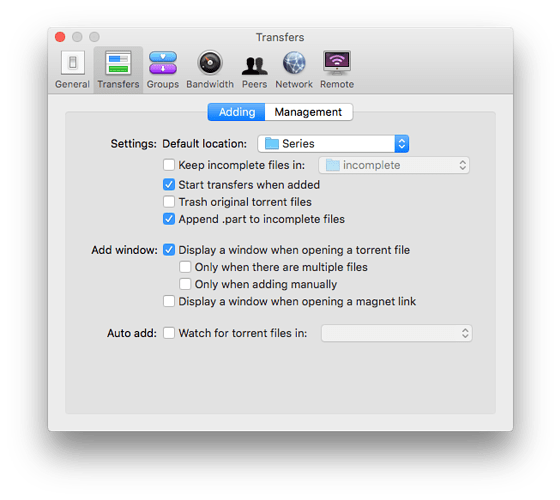Open the Watch for torrent files dropdown
This screenshot has width=560, height=500.
[397, 333]
